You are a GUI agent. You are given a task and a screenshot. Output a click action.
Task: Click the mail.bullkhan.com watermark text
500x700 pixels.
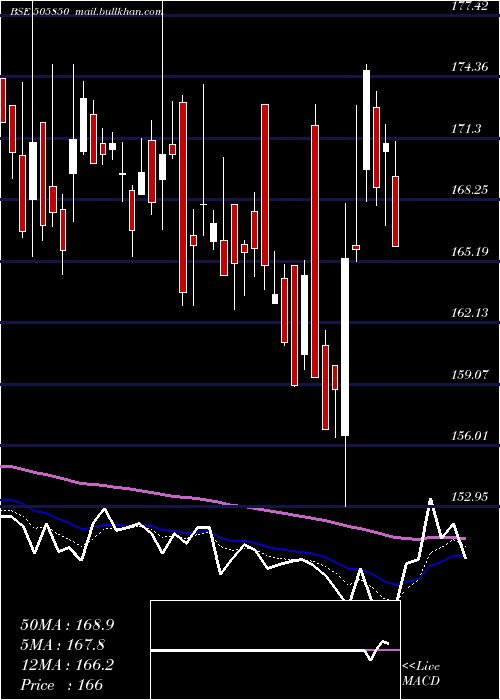tap(119, 12)
